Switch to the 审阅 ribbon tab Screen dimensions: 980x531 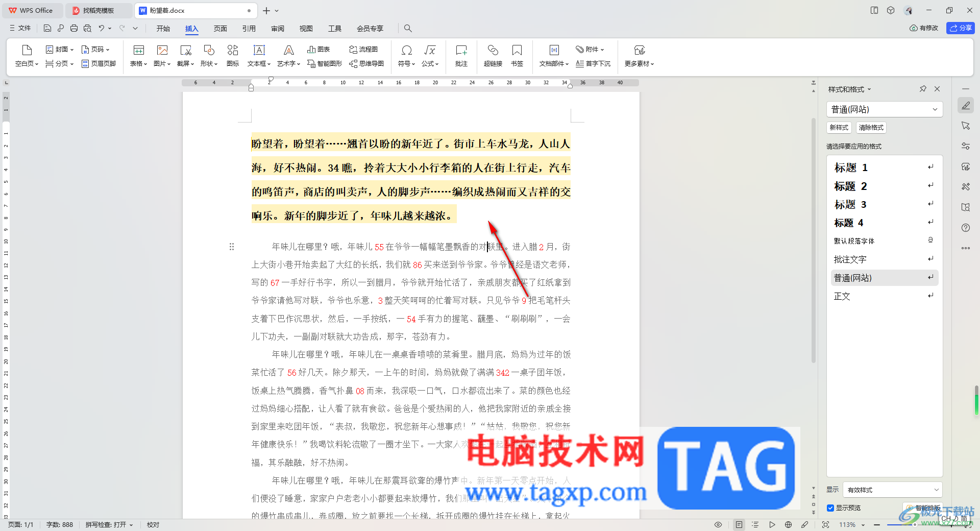[x=278, y=29]
